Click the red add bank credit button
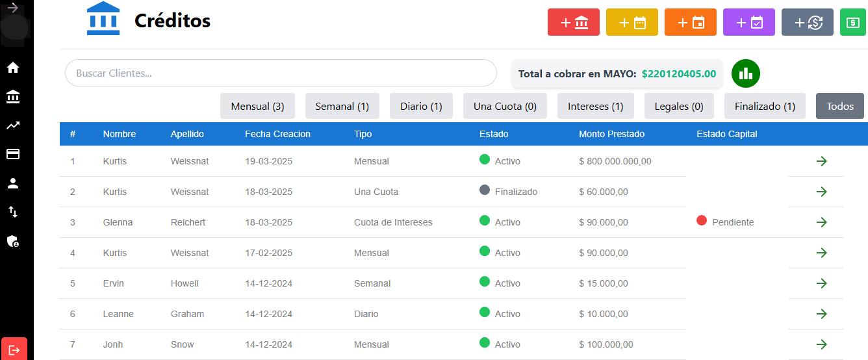 pyautogui.click(x=574, y=22)
